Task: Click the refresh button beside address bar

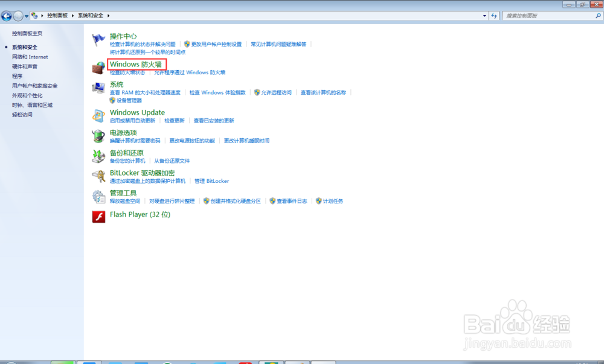Action: [x=494, y=16]
